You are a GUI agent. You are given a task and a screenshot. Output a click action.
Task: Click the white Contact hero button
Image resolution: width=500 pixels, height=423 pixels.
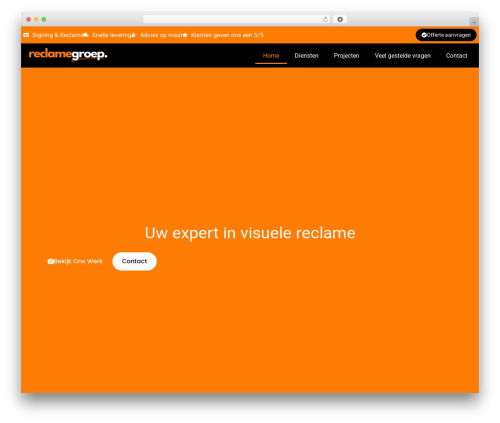tap(134, 261)
